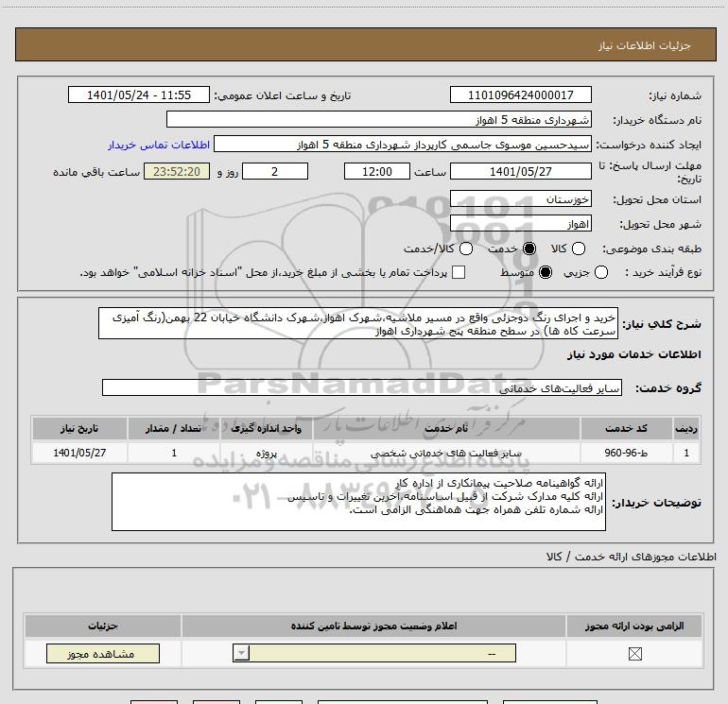Click service name cell سایر فعالیت های خدماتی شخصی

pos(446,453)
